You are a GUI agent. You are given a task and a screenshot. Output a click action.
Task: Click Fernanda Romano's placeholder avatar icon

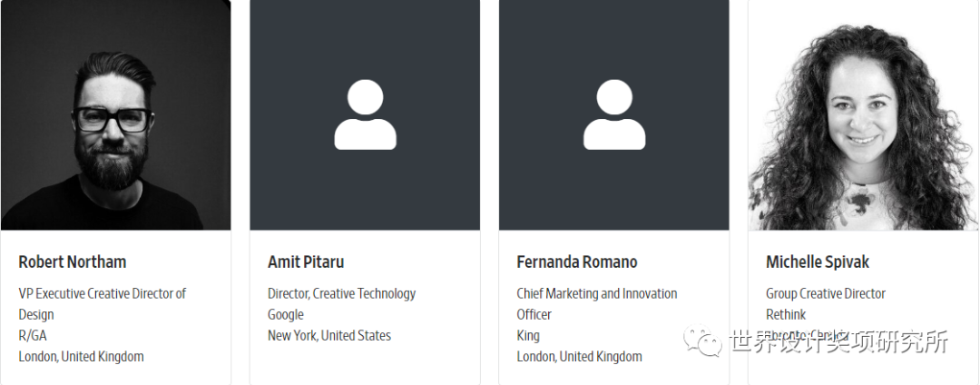[614, 114]
